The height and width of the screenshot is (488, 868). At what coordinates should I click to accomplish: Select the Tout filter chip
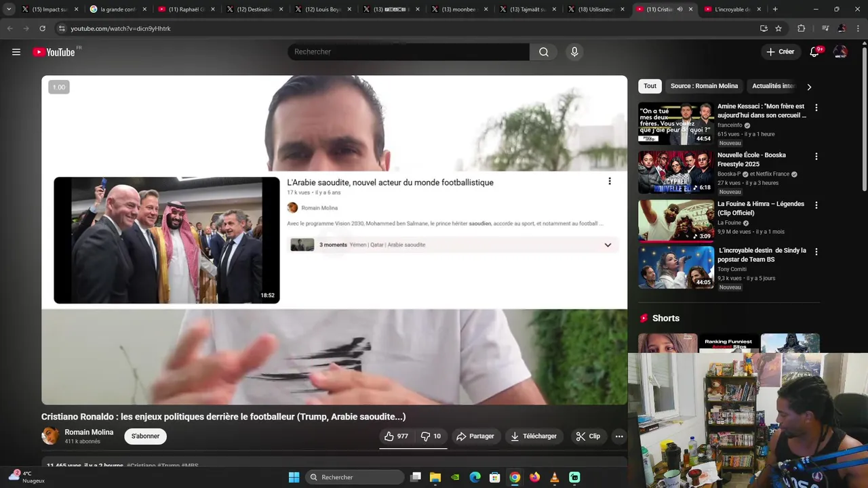[650, 86]
